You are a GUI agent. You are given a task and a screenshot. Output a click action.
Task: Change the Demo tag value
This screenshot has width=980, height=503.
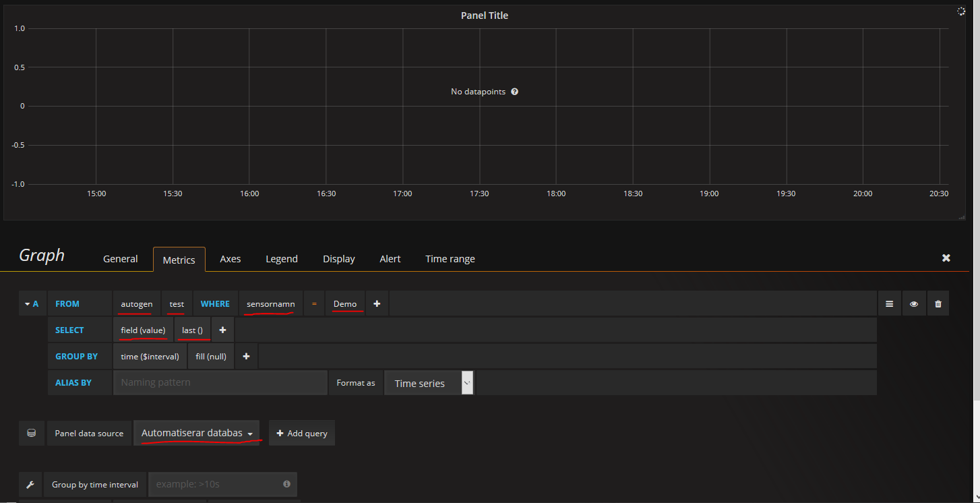(x=345, y=304)
